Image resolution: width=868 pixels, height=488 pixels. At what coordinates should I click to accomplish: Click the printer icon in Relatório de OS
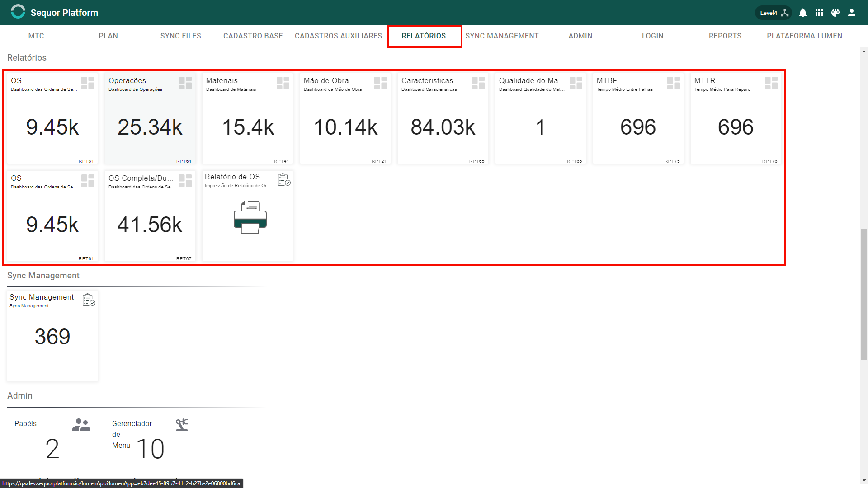(250, 217)
